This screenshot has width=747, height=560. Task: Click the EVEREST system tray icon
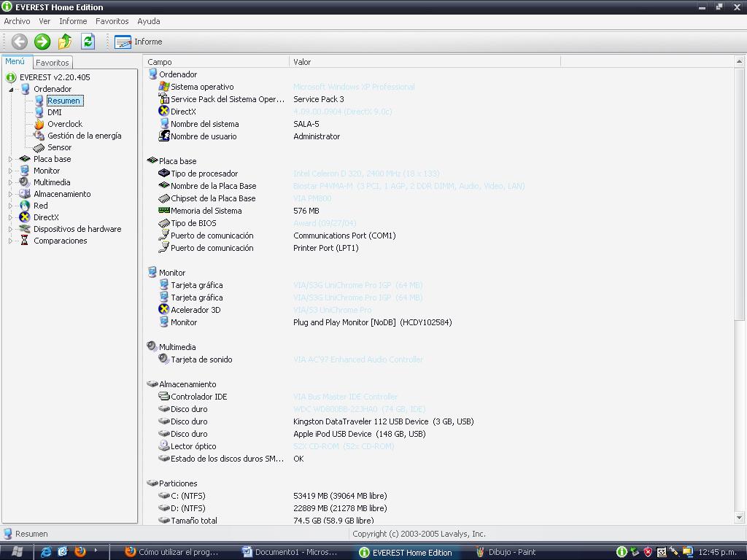[x=622, y=552]
